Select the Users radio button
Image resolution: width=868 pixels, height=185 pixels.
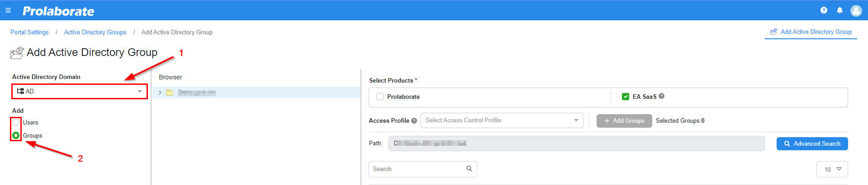point(16,122)
